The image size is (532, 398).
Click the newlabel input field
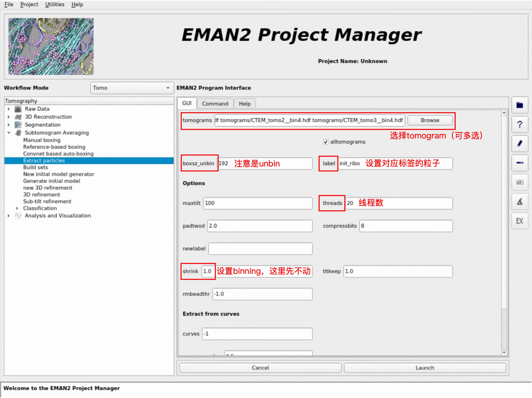pyautogui.click(x=260, y=249)
